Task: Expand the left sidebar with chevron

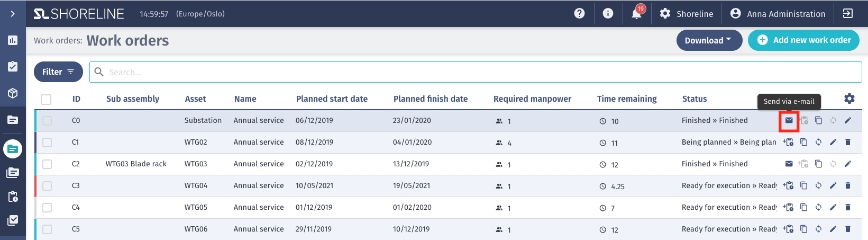Action: point(13,14)
